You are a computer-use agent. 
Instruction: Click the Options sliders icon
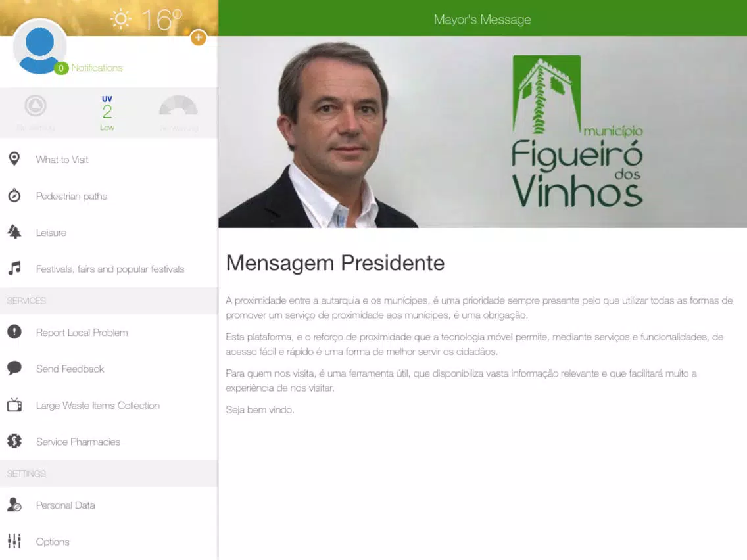click(14, 541)
